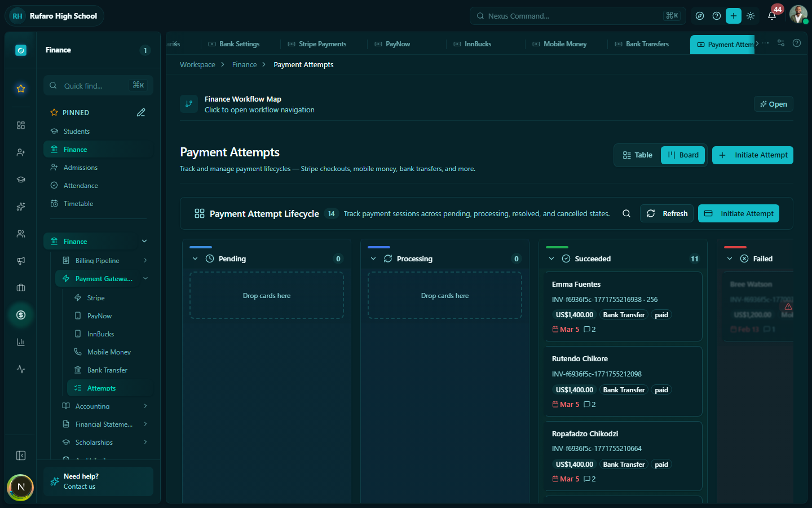Open the Finance Workflow Map
Viewport: 812px width, 508px height.
(774, 104)
